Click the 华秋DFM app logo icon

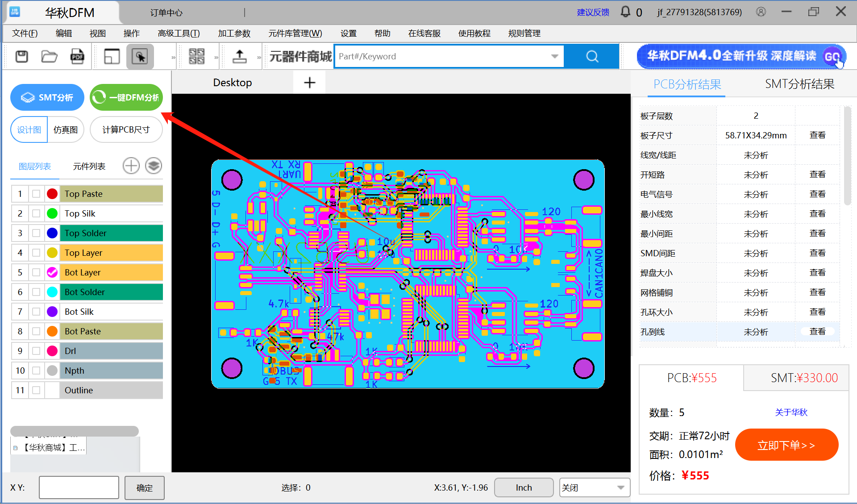click(x=15, y=12)
